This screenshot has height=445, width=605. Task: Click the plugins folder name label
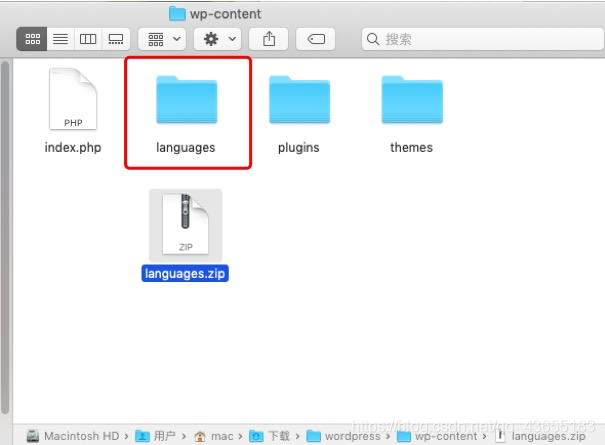(x=299, y=148)
